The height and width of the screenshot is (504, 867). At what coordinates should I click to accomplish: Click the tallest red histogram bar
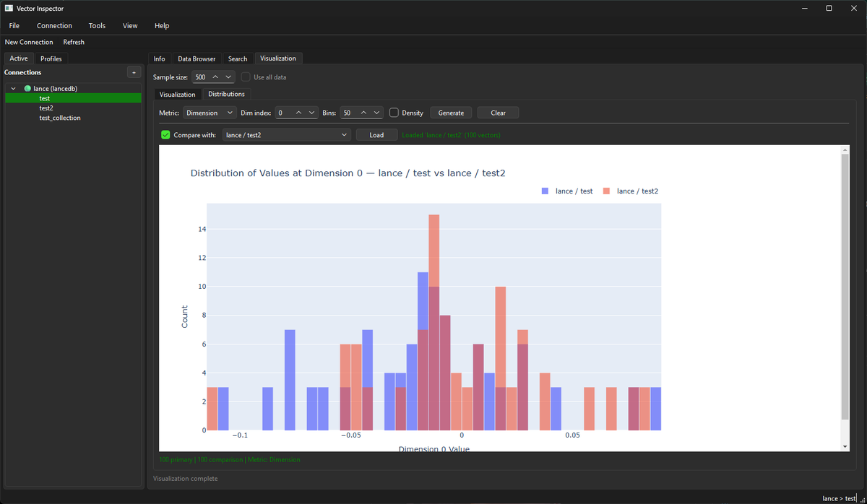point(434,322)
